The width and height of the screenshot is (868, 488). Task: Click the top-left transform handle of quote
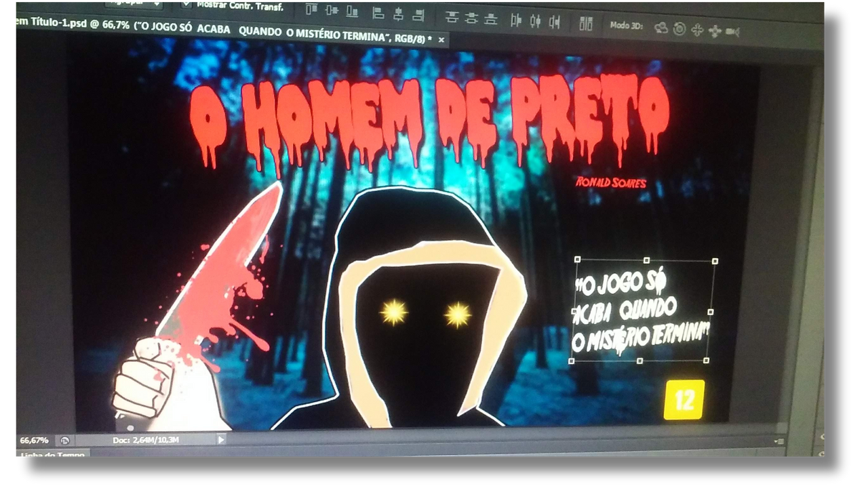pos(577,259)
